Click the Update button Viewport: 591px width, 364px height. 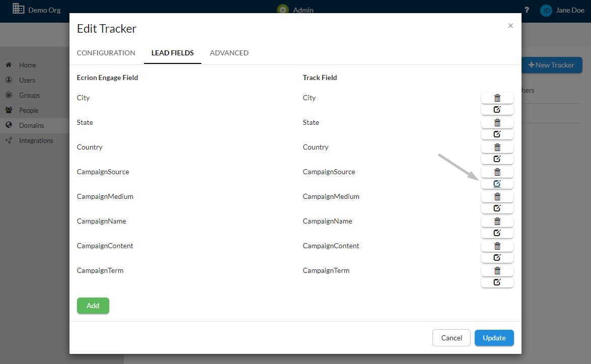coord(494,338)
